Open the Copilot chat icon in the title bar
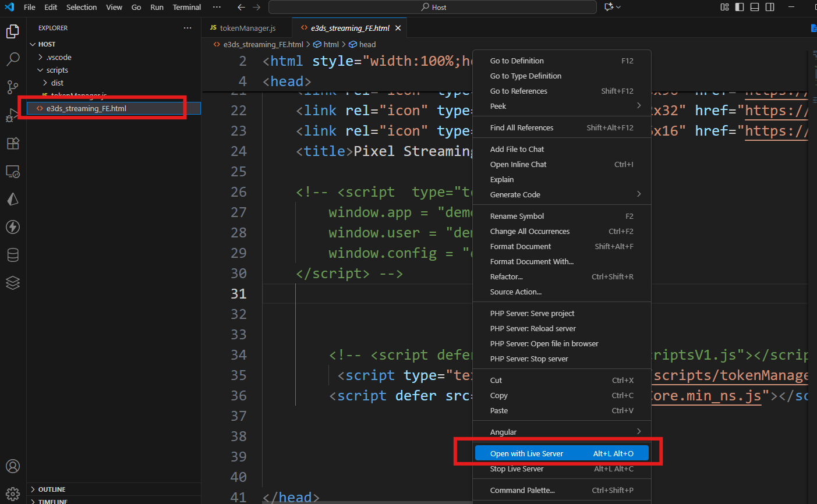Image resolution: width=817 pixels, height=504 pixels. tap(609, 7)
